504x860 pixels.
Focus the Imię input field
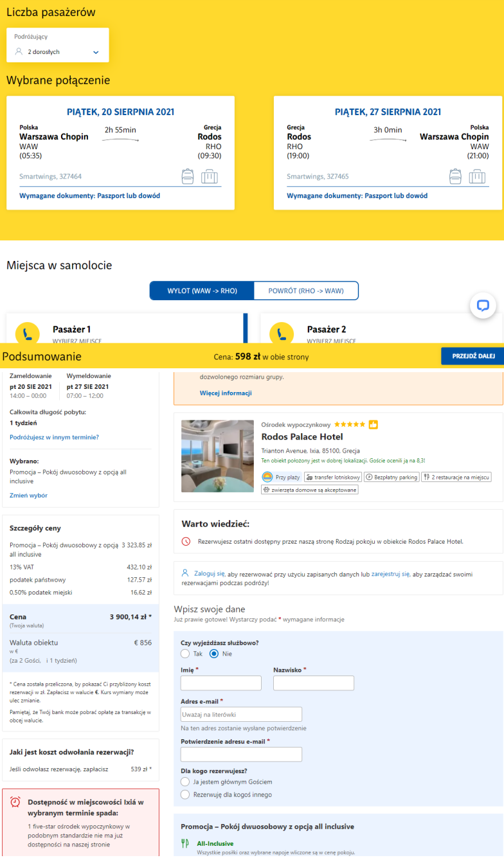221,683
